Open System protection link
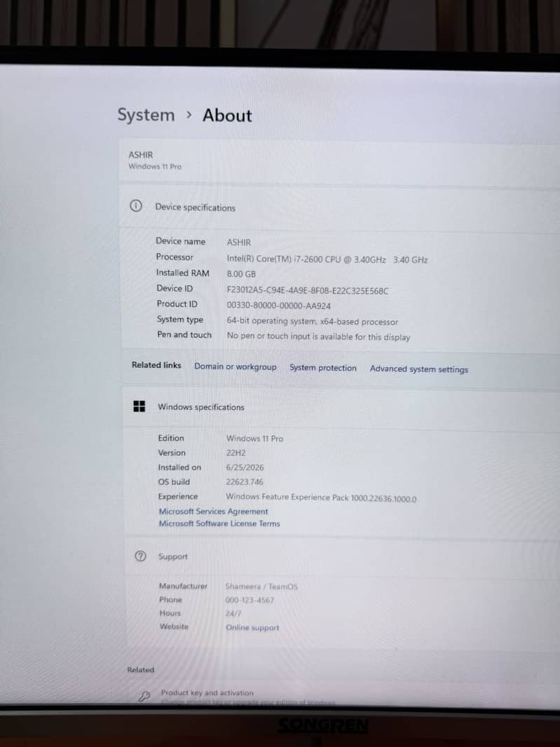Image resolution: width=560 pixels, height=747 pixels. [322, 368]
